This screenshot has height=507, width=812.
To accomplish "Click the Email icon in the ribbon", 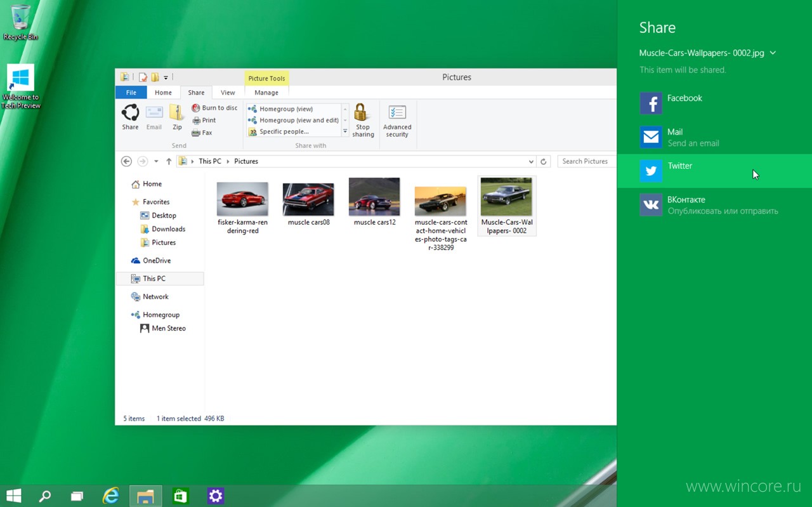I will point(154,117).
